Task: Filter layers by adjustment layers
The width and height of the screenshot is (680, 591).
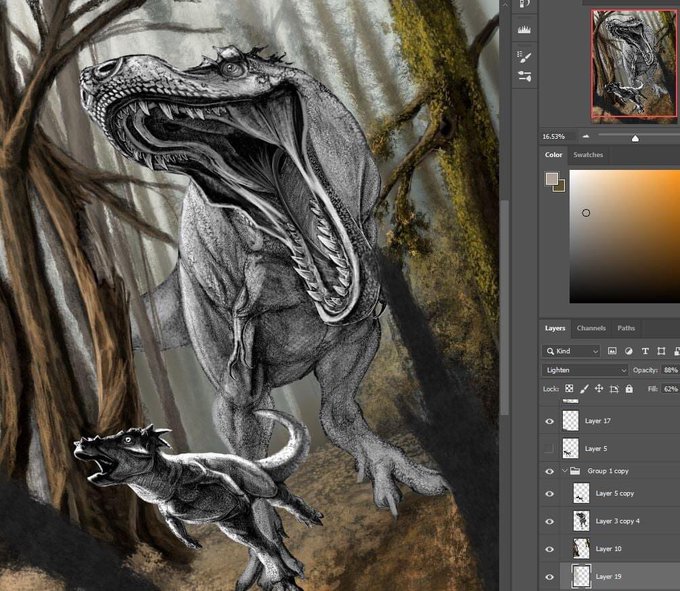Action: (x=628, y=351)
